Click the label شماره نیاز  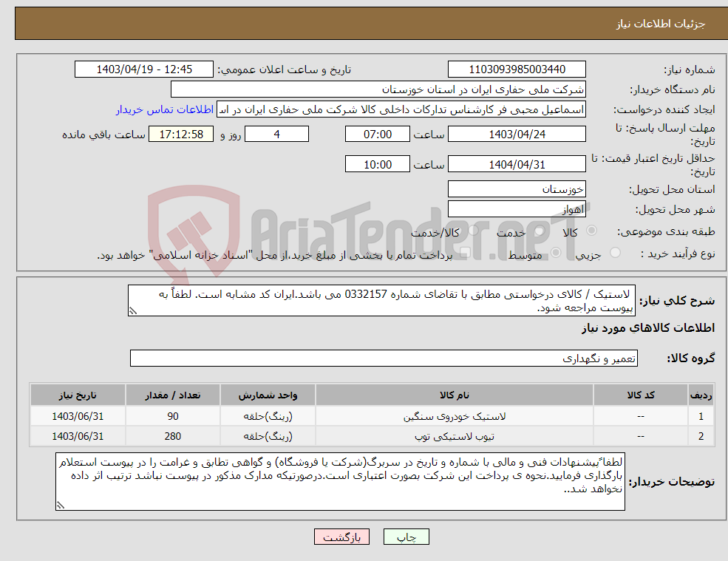(x=689, y=69)
